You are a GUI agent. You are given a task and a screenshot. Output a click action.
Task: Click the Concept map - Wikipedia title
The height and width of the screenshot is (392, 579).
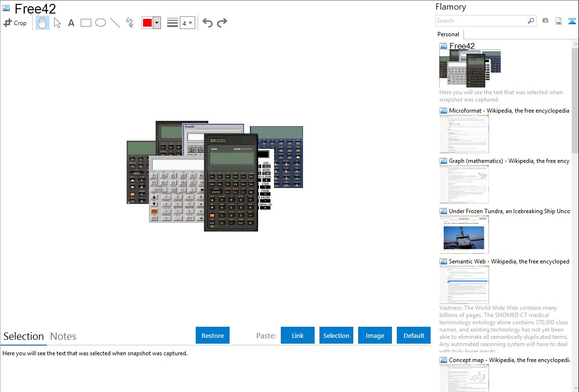point(509,360)
